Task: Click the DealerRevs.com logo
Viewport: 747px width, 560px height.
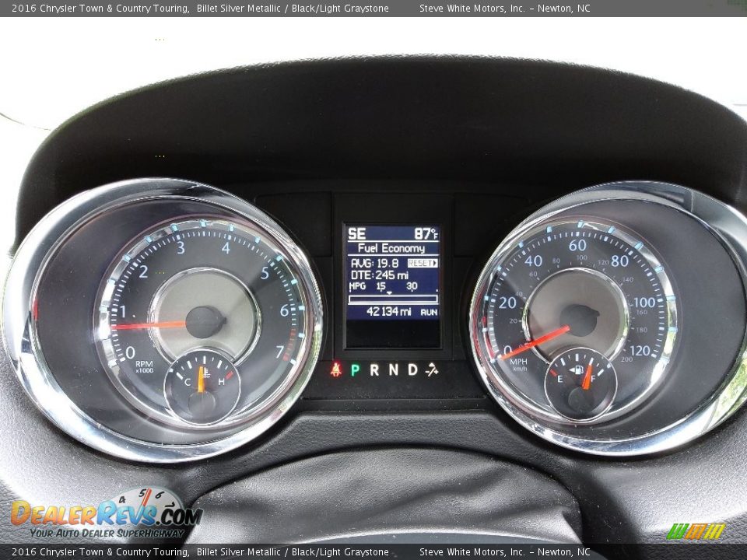Action: (107, 513)
